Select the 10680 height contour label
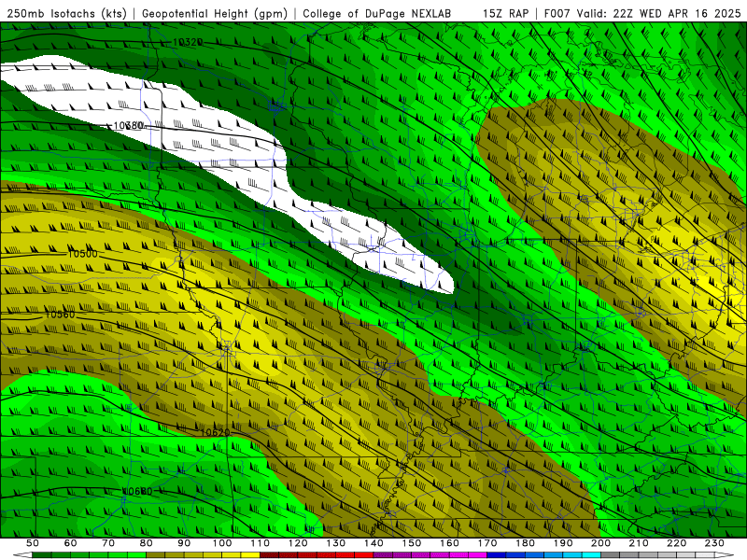Viewport: 747px width, 560px height. [x=137, y=491]
